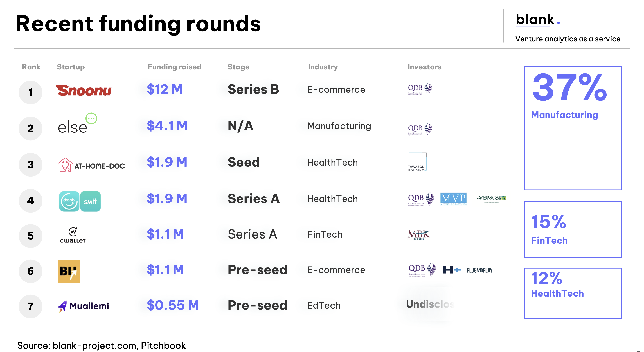Click the QDB logo in Snoonu row
Viewport: 644px width, 352px height.
tap(420, 89)
